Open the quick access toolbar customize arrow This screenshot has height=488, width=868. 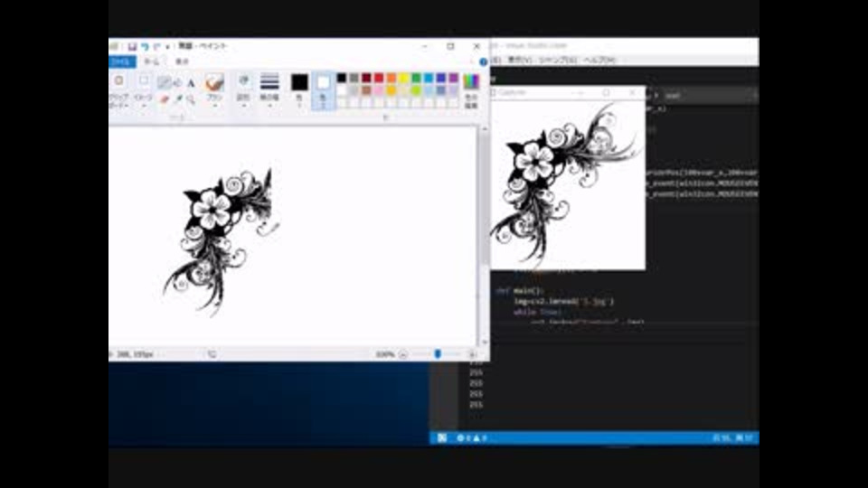pyautogui.click(x=168, y=47)
